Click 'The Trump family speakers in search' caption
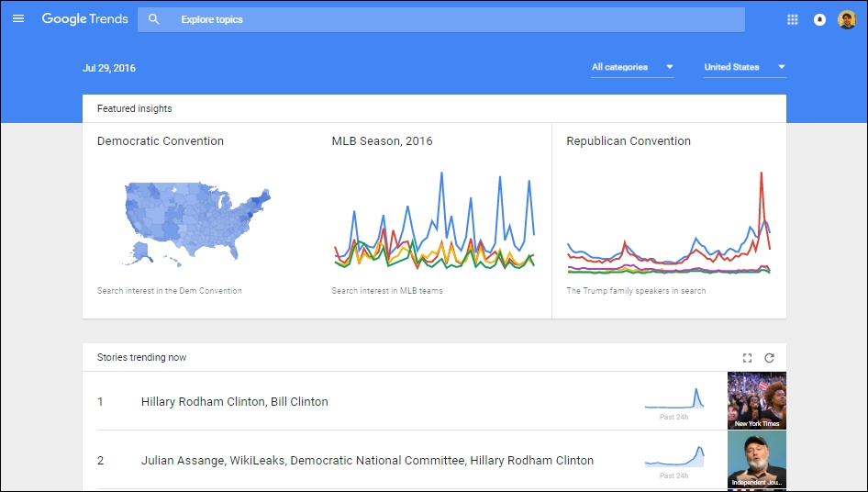Viewport: 868px width, 492px height. pos(636,291)
